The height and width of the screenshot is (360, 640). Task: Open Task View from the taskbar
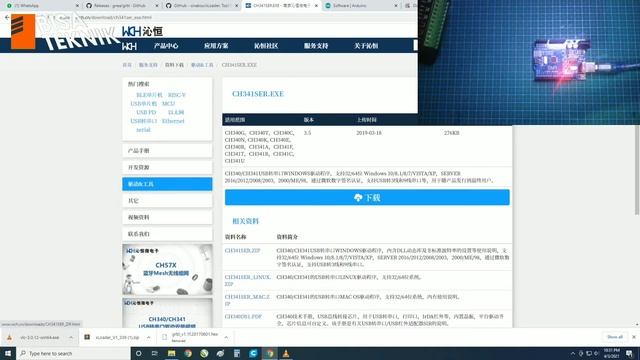click(155, 353)
